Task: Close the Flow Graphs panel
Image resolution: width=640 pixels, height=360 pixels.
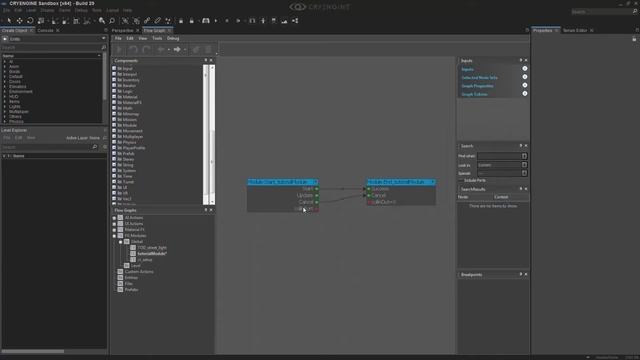Action: 211,210
